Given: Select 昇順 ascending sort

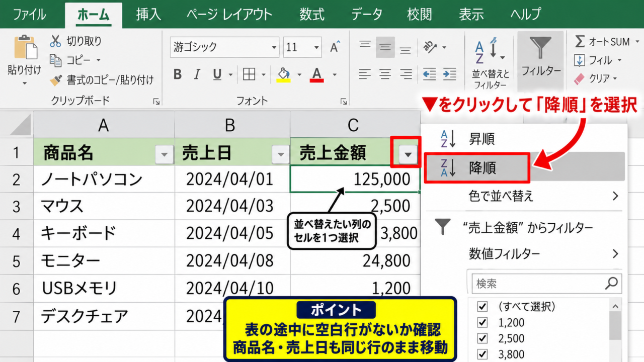Looking at the screenshot, I should (524, 139).
